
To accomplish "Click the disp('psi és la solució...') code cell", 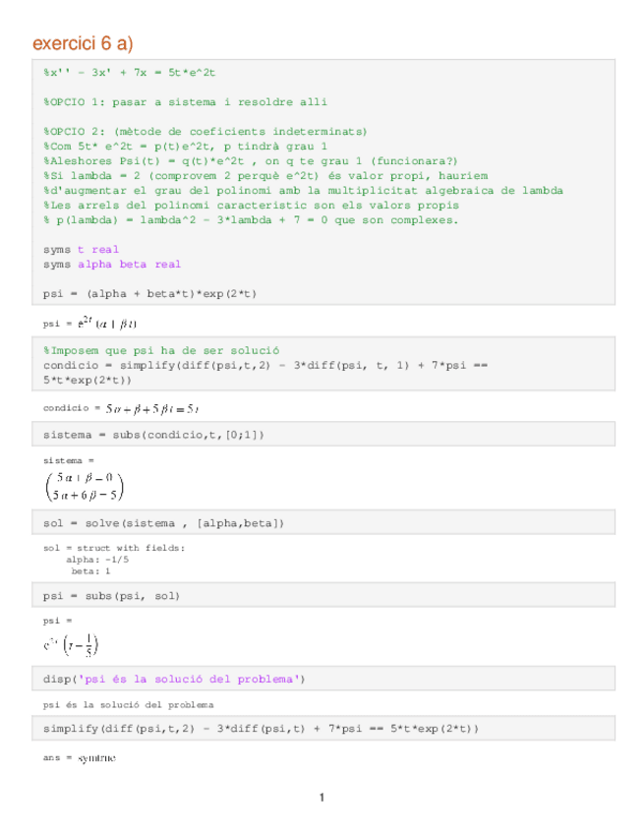I will point(174,679).
